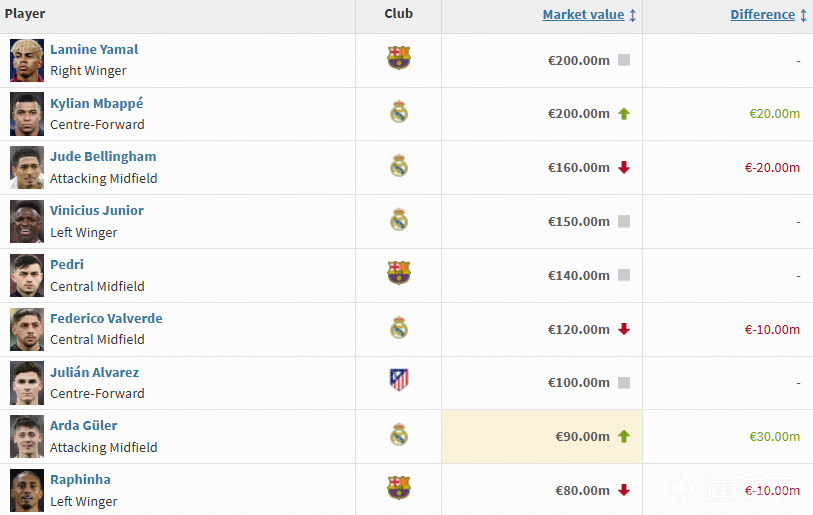This screenshot has width=813, height=515.
Task: Click the Real Madrid crest beside Kylian Mbappé
Action: click(x=398, y=112)
